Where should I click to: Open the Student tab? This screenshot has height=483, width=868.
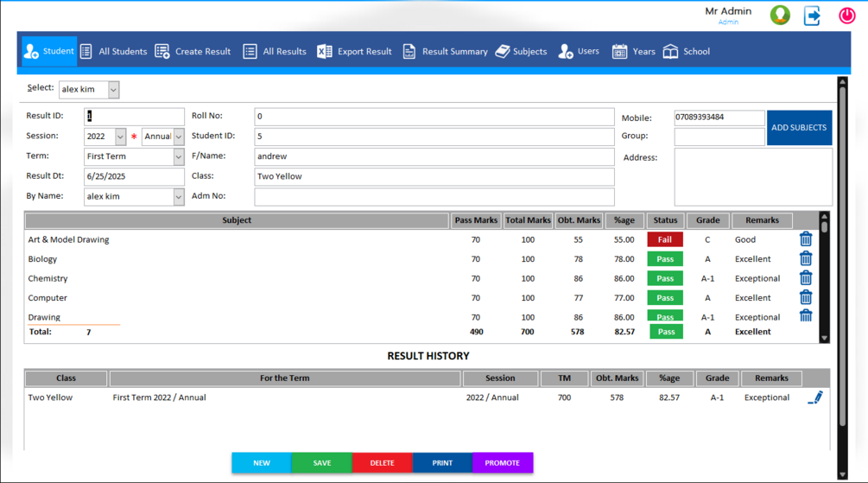tap(49, 52)
